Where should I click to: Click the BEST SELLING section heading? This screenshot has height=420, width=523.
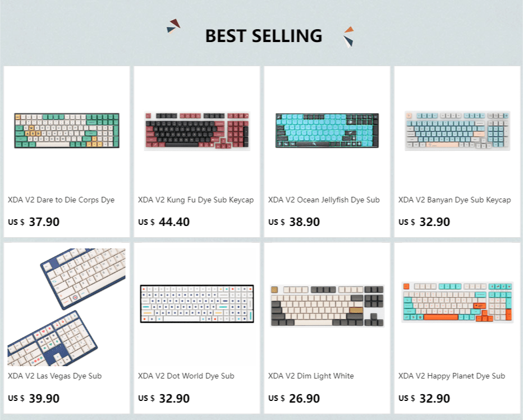coord(264,36)
